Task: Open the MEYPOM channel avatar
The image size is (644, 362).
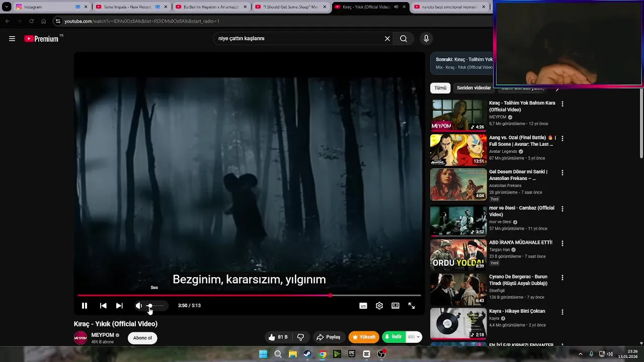Action: [x=80, y=338]
